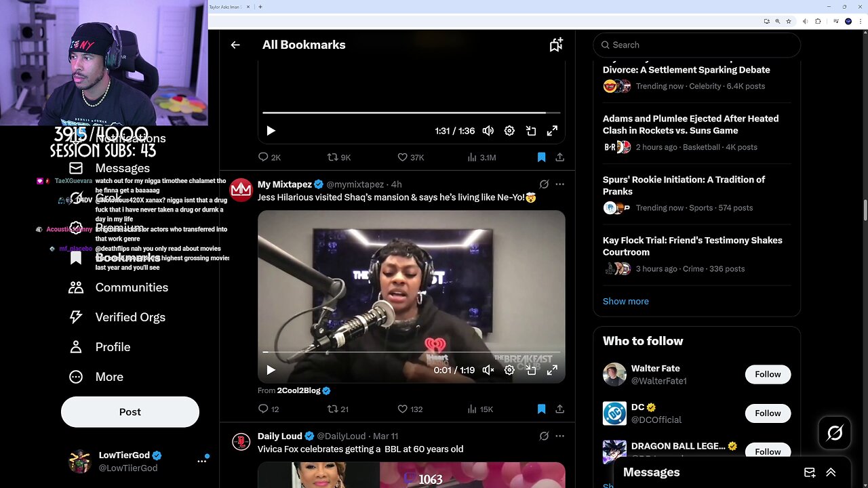
Task: Open the browser extensions icon
Action: 818,22
